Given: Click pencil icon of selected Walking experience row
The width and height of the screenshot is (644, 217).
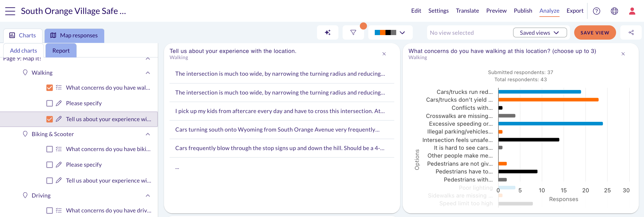Looking at the screenshot, I should (x=59, y=119).
